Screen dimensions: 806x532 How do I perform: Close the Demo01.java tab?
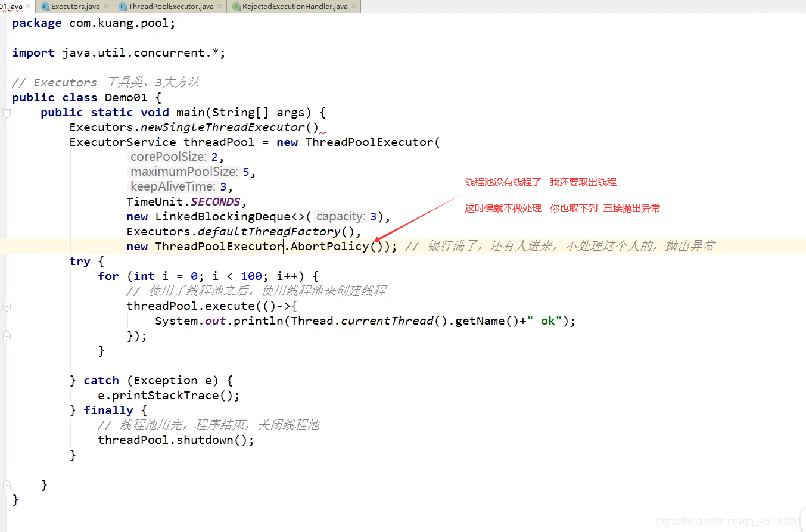click(x=28, y=7)
